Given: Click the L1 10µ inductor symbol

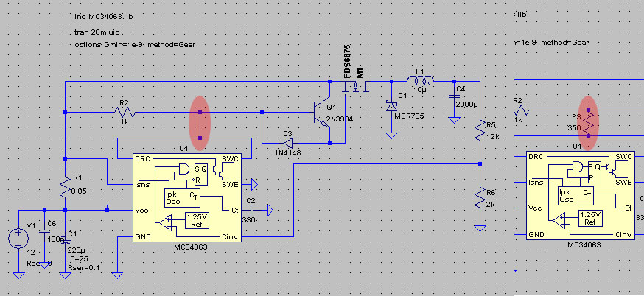Looking at the screenshot, I should [x=420, y=80].
